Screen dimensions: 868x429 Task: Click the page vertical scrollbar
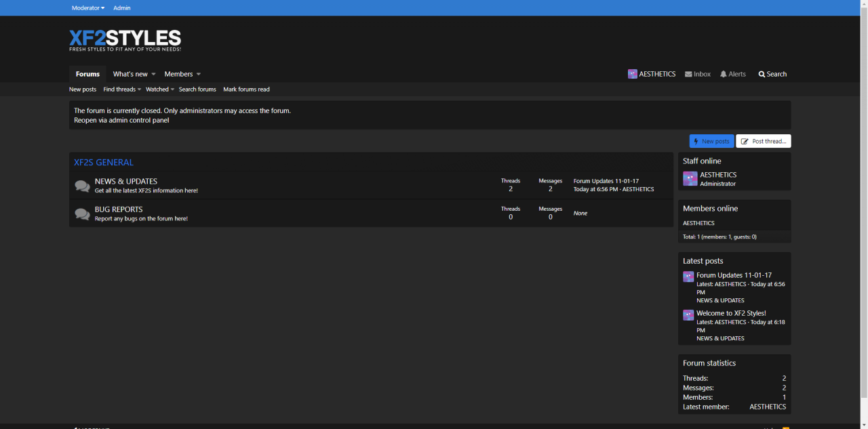[x=864, y=203]
